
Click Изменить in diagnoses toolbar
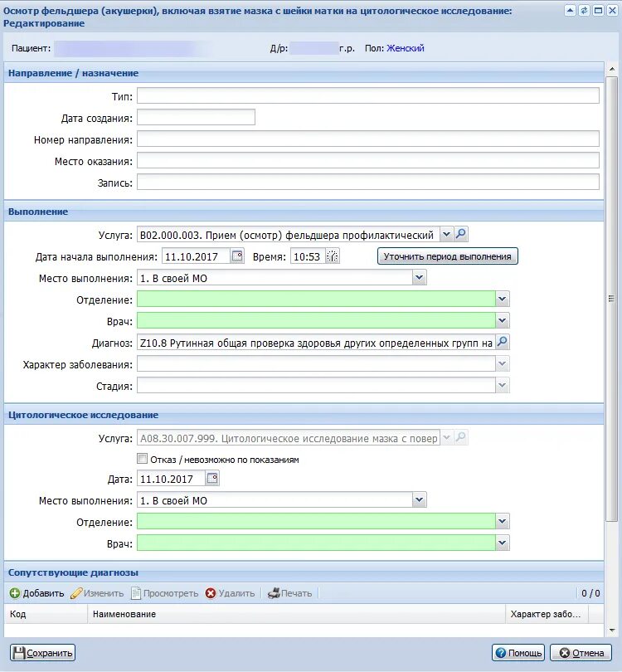point(97,593)
